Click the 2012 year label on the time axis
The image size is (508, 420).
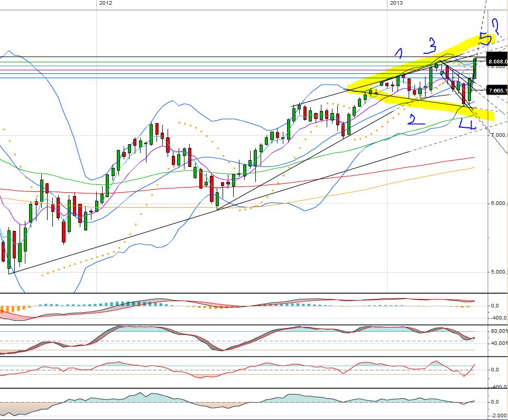105,3
